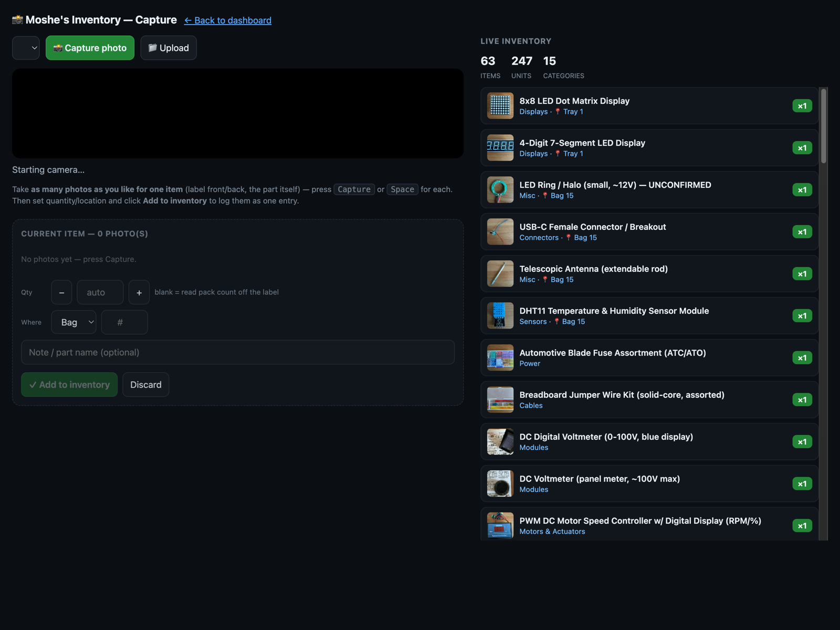Select USB-C Female Connector / Breakout title
840x630 pixels.
pos(593,227)
